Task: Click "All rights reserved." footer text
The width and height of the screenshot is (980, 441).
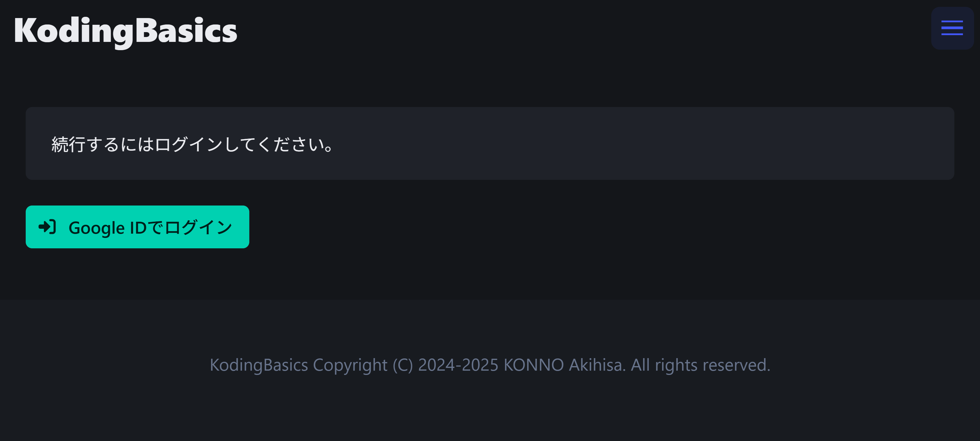Action: pyautogui.click(x=700, y=365)
